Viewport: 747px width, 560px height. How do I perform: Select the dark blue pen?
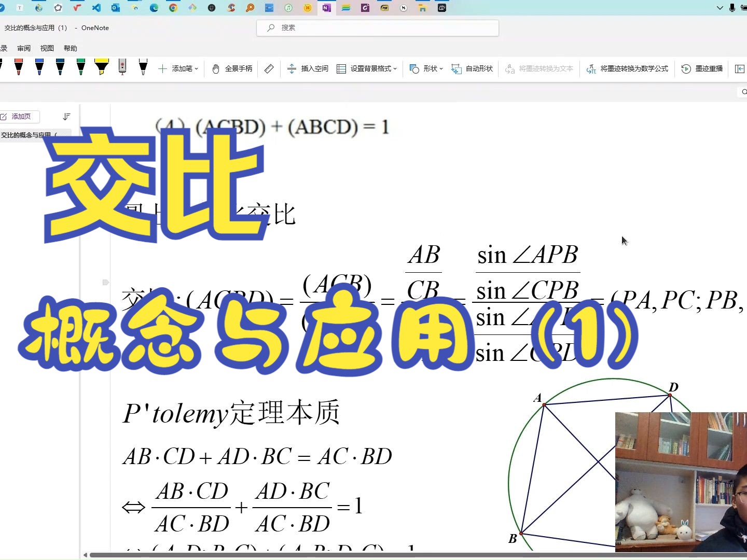(x=60, y=67)
